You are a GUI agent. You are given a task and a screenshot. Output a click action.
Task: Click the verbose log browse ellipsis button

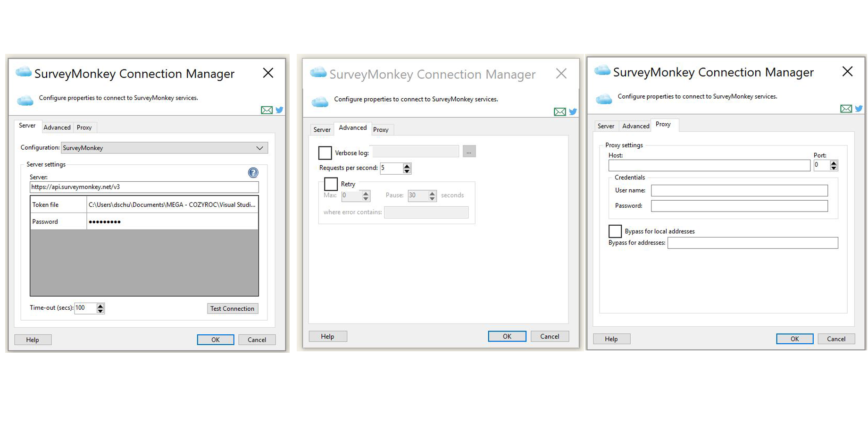point(469,152)
